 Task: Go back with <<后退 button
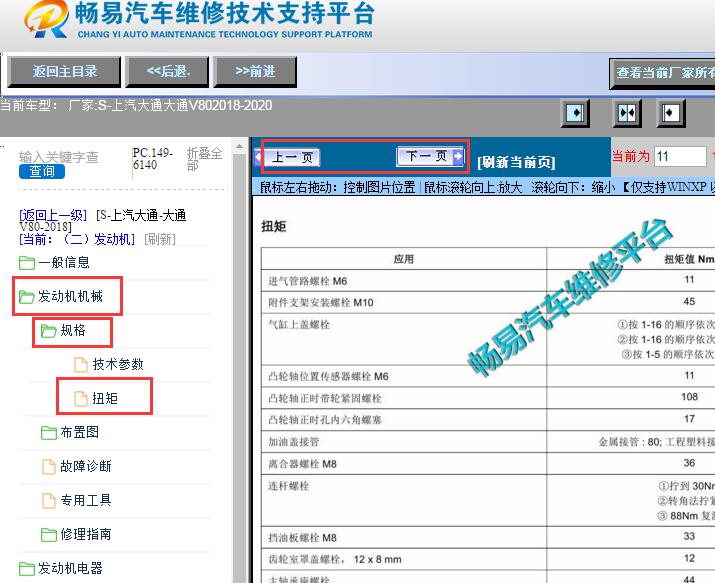(x=167, y=72)
